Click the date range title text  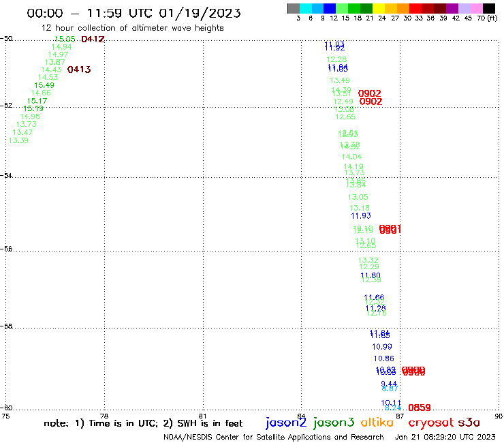pos(133,13)
